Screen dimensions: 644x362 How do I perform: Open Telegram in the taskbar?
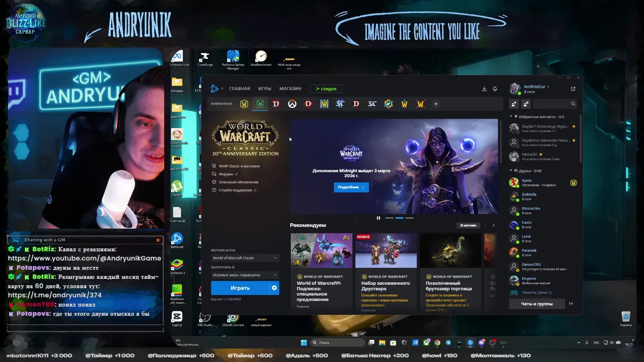point(448,343)
